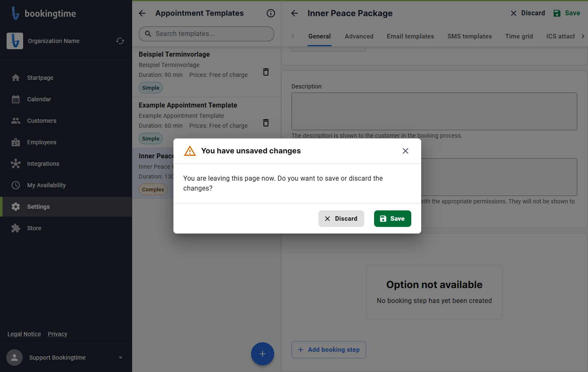
Task: Open Calendar from the sidebar
Action: [x=66, y=99]
